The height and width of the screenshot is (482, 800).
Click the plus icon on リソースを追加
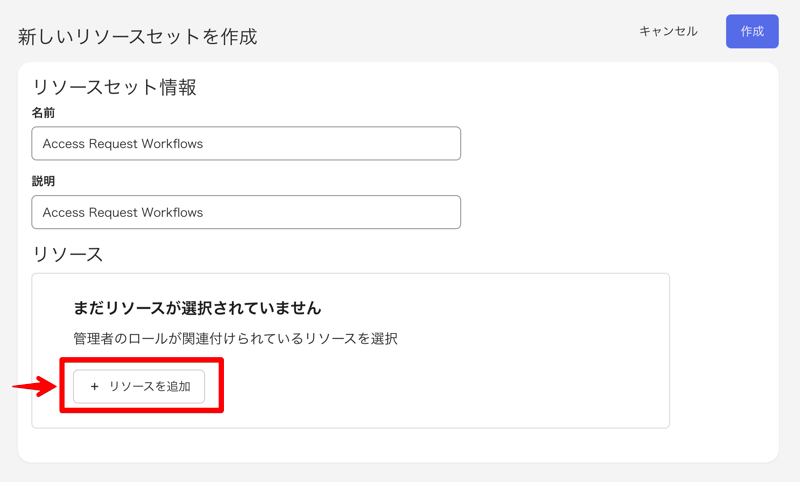coord(94,387)
